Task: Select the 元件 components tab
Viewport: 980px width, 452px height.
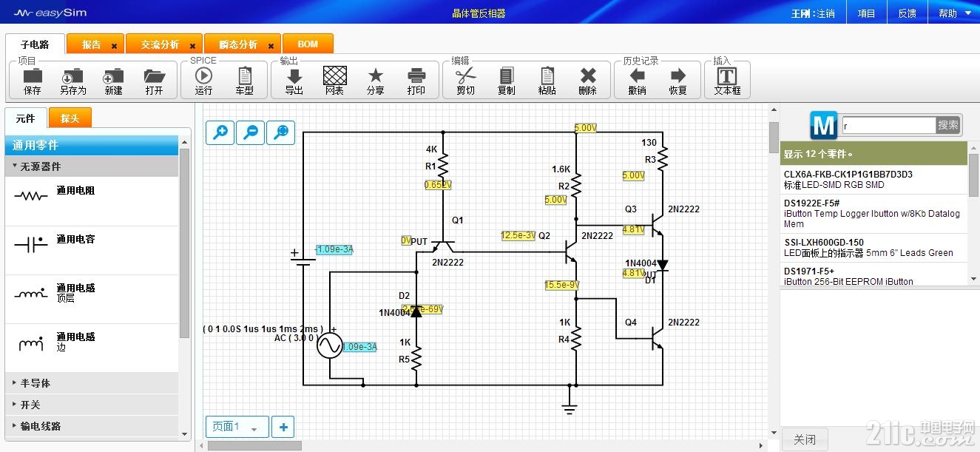Action: coord(26,118)
